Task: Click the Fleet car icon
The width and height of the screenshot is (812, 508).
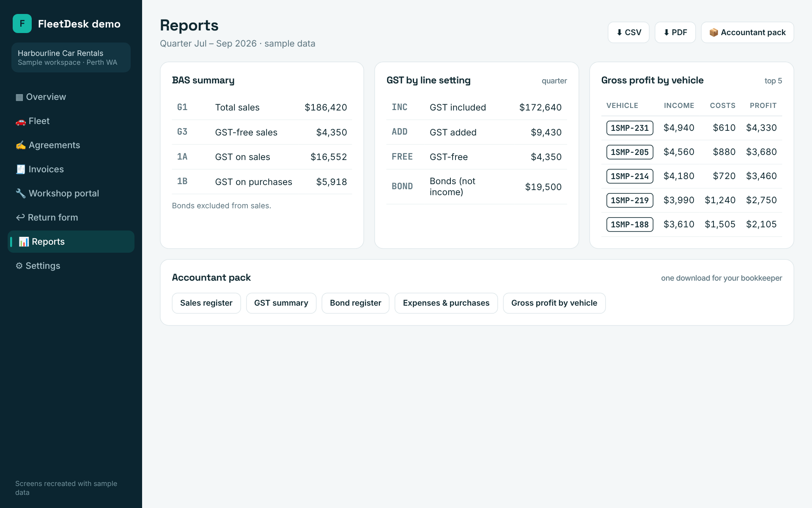Action: [x=21, y=121]
